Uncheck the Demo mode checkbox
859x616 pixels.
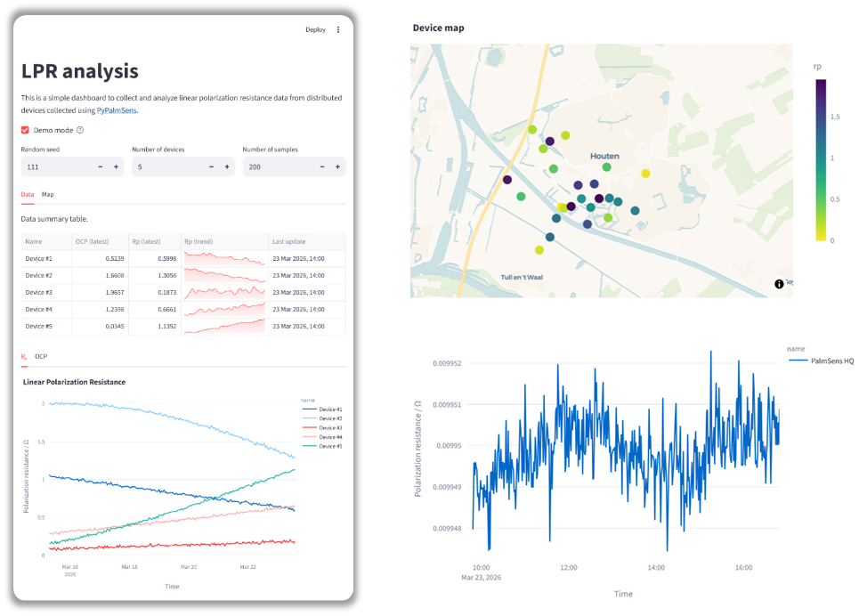(25, 130)
